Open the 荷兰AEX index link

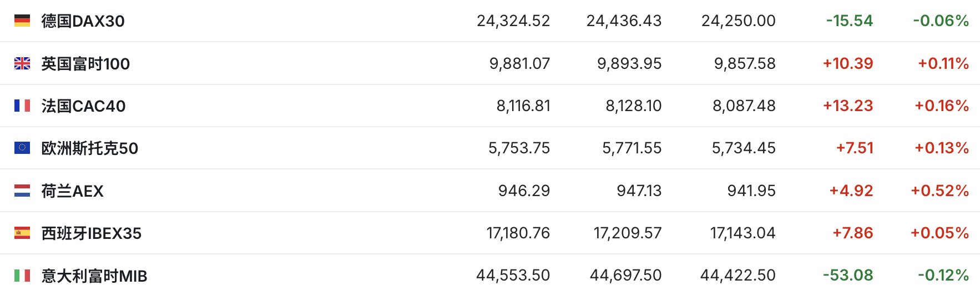[73, 191]
